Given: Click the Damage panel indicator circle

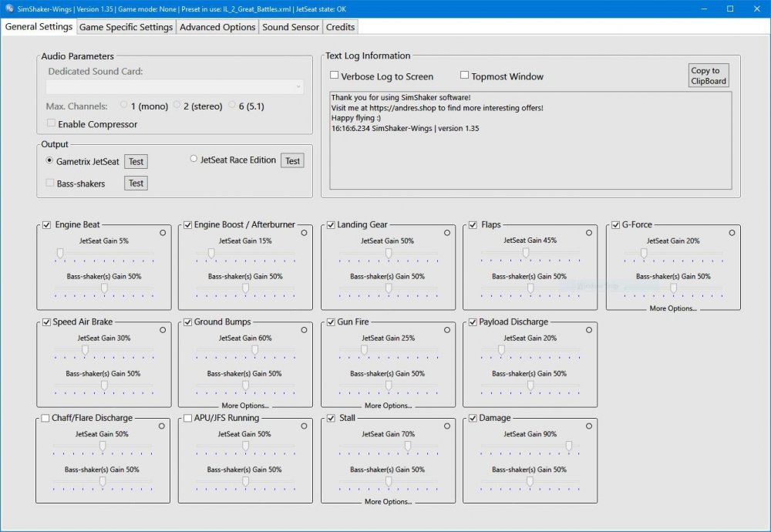Looking at the screenshot, I should tap(588, 425).
